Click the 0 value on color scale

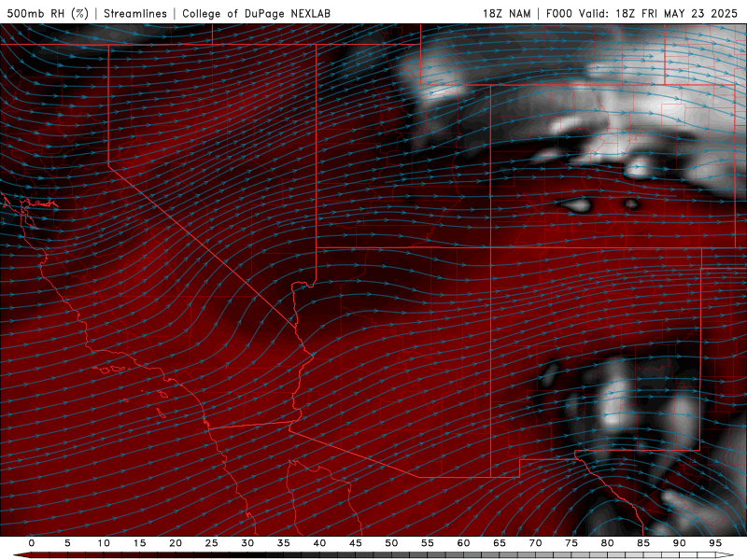coord(32,543)
